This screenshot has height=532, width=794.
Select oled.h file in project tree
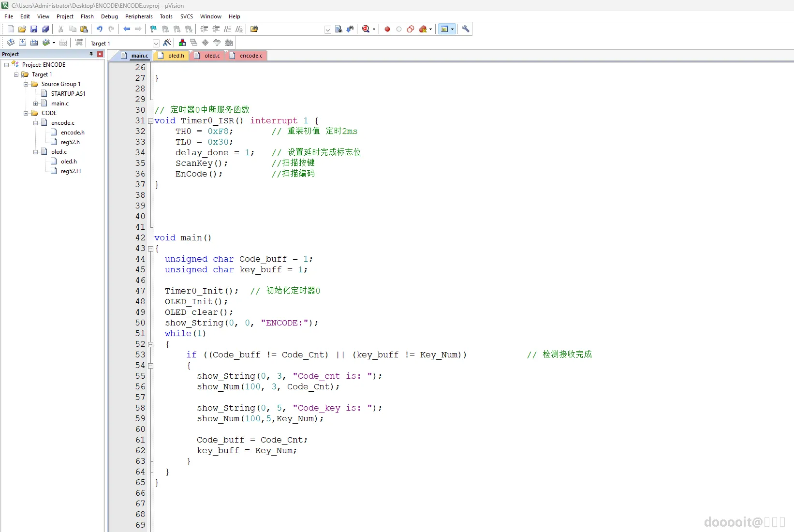pos(69,162)
